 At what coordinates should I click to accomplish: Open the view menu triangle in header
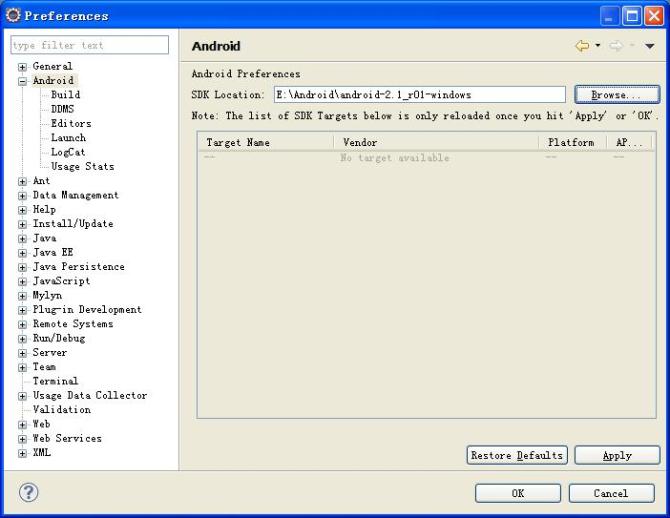click(x=649, y=46)
